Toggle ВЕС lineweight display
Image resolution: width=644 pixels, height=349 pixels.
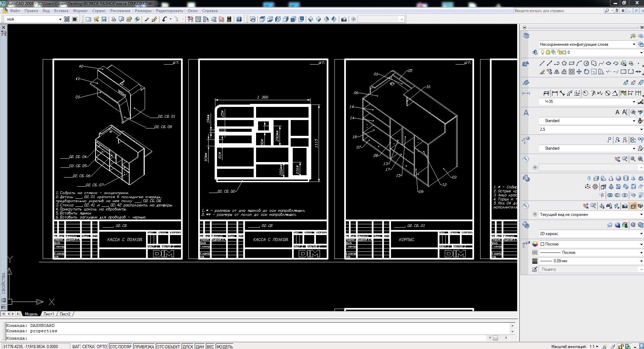pyautogui.click(x=210, y=347)
